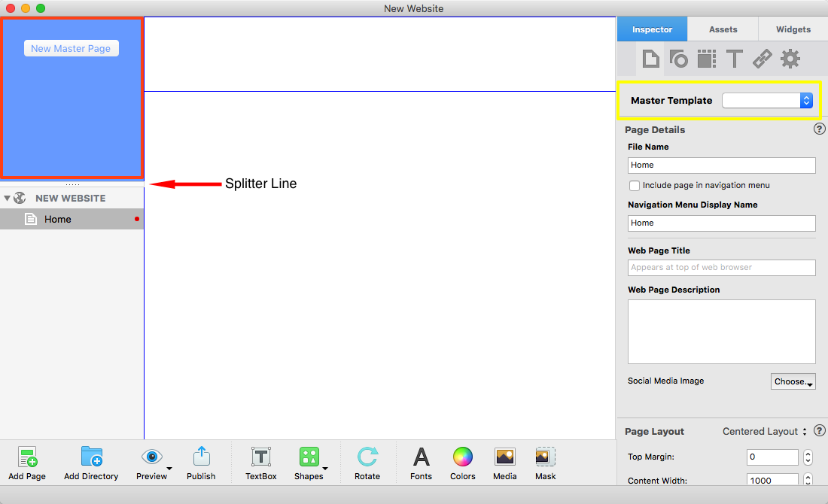Open the link inspector chain icon
Viewport: 828px width, 504px height.
(x=763, y=59)
